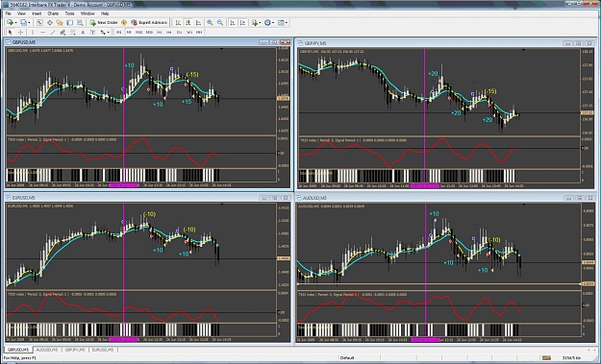Expand the New Chart dropdown arrow
The width and height of the screenshot is (601, 364).
pyautogui.click(x=15, y=23)
